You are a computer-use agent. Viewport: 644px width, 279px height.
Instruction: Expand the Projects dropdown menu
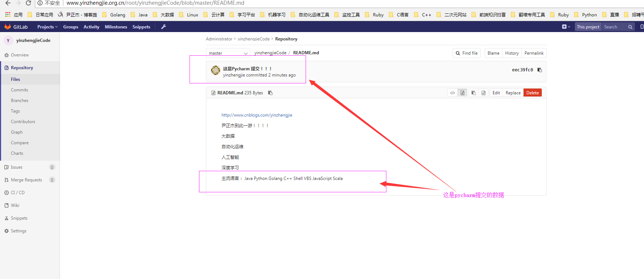coord(47,27)
